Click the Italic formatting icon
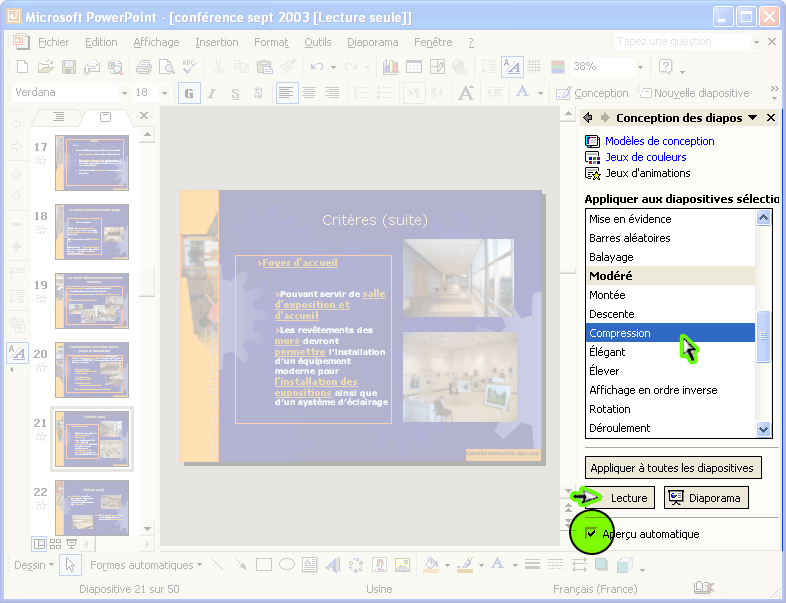This screenshot has height=603, width=786. tap(212, 93)
